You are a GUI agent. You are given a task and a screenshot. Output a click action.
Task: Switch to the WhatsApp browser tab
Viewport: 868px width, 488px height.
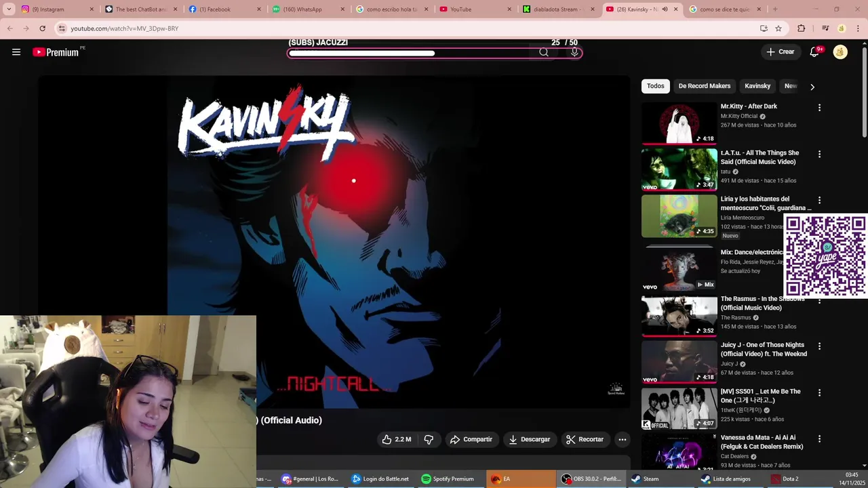(309, 9)
